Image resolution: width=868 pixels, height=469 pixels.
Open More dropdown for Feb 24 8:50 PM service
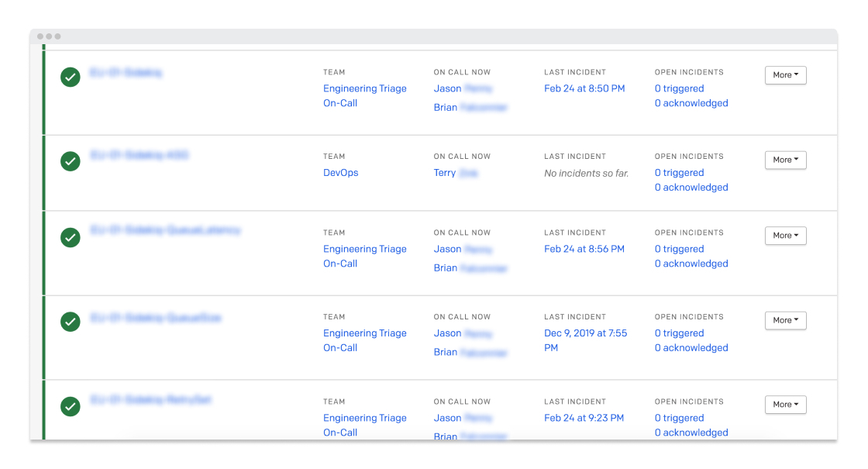786,75
